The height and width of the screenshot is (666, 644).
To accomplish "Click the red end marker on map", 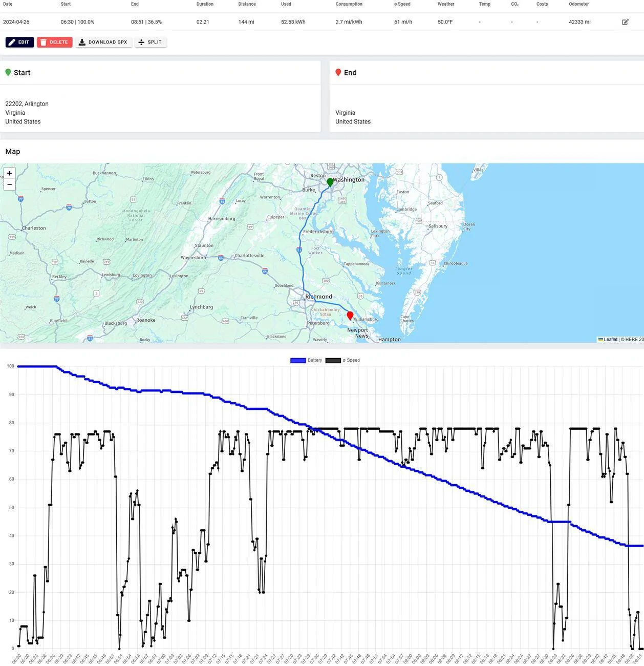I will [x=350, y=316].
